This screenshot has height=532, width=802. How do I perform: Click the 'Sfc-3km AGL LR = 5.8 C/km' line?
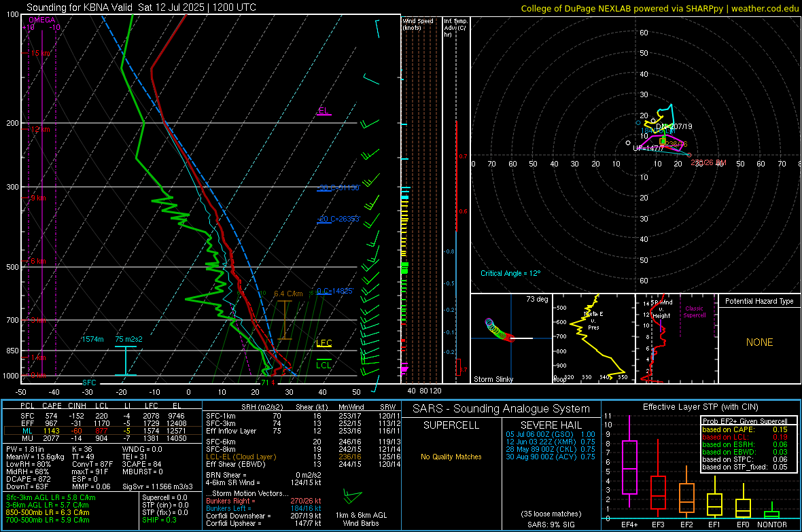[51, 497]
